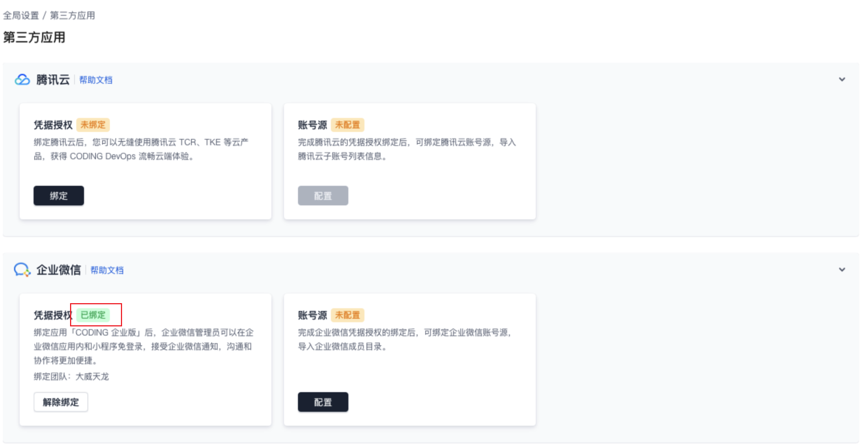
Task: Click 解除绑定 to unbind 企业微信
Action: [x=61, y=402]
